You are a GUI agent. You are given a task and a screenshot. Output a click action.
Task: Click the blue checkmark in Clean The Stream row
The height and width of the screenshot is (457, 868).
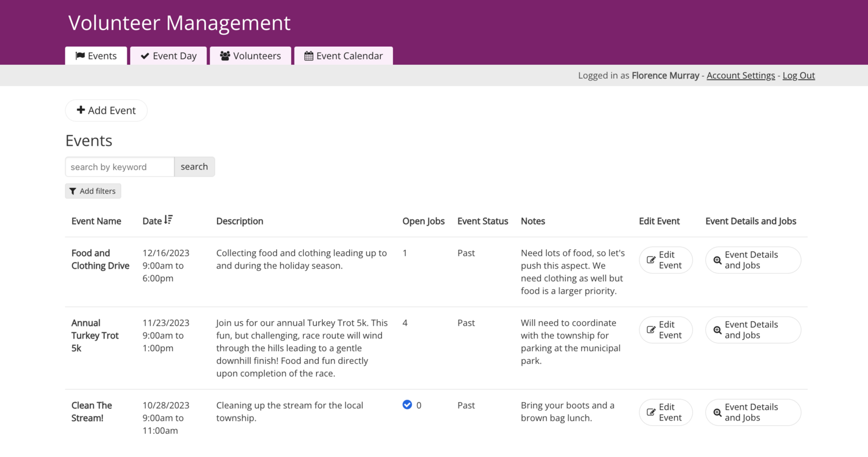(x=407, y=405)
